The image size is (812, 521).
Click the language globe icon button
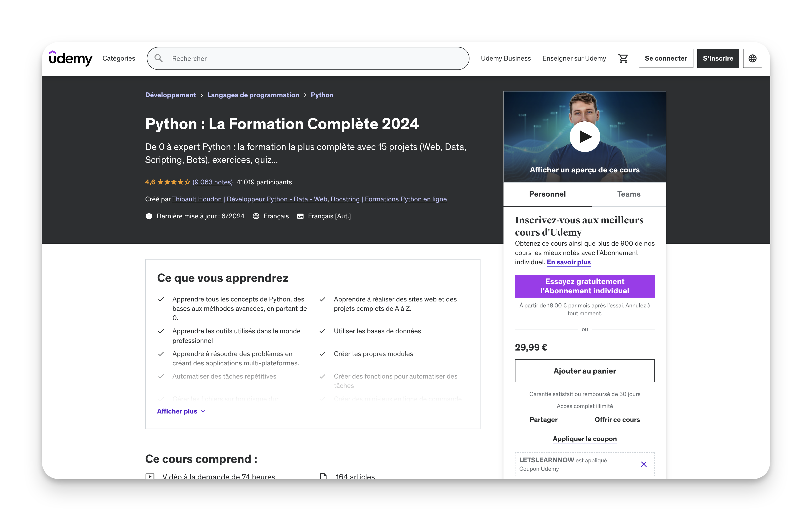(x=752, y=58)
